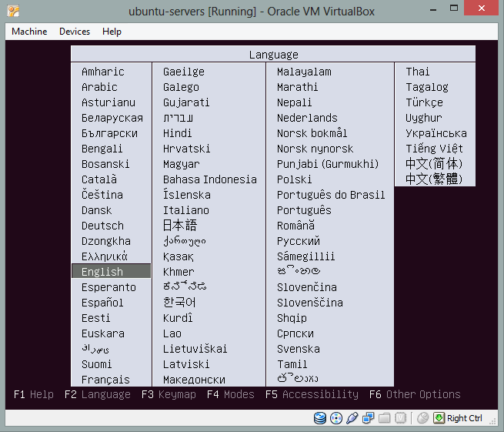Choose Čeština language
Viewport: 504px width, 432px height.
point(102,195)
